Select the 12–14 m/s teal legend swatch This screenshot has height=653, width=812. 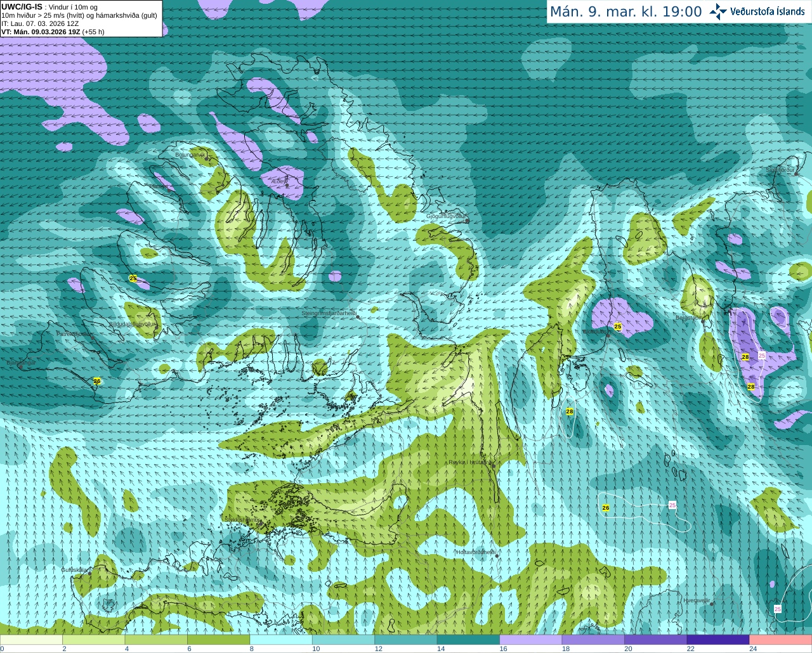406,640
